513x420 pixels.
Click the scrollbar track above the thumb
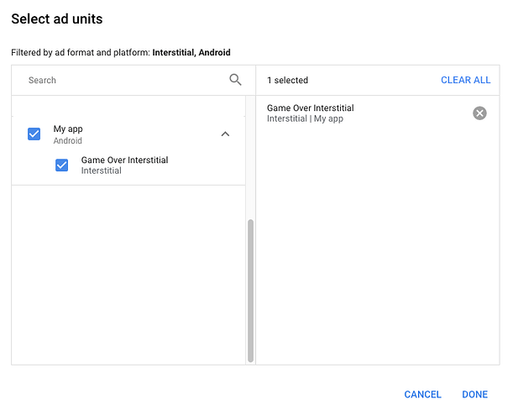coord(250,157)
